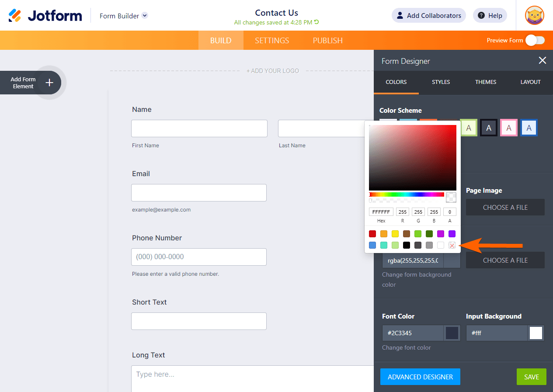Open the THEMES designer tab
The height and width of the screenshot is (392, 553).
coord(486,82)
